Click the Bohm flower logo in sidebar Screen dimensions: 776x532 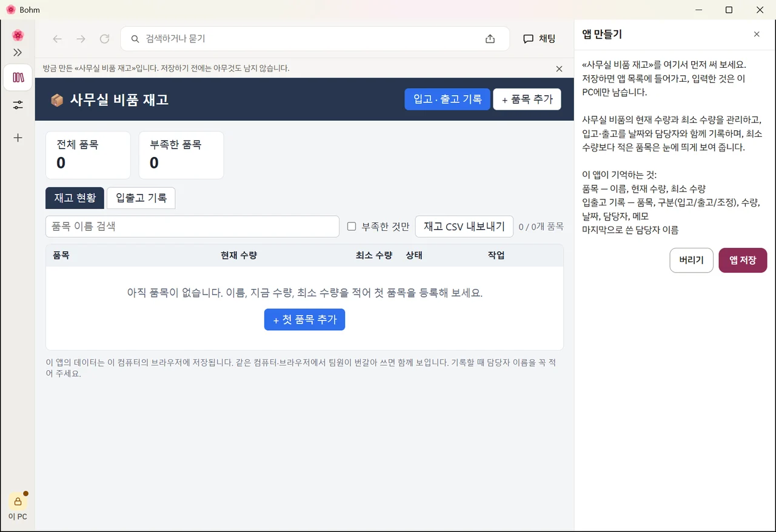point(18,35)
